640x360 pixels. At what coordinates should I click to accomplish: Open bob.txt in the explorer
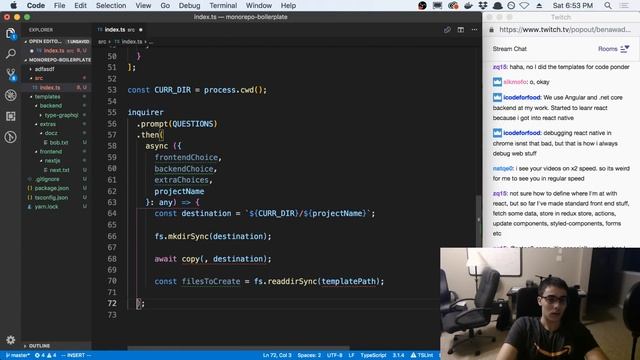pos(58,142)
